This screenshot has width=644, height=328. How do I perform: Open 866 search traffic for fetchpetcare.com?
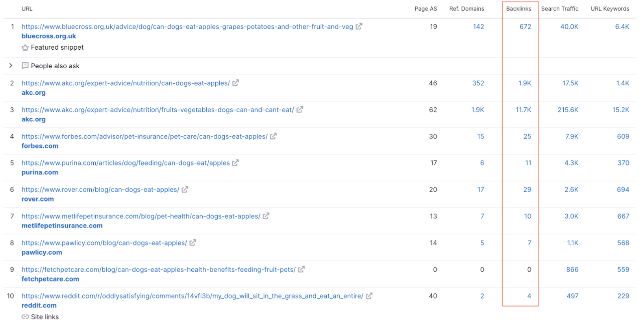click(x=572, y=270)
